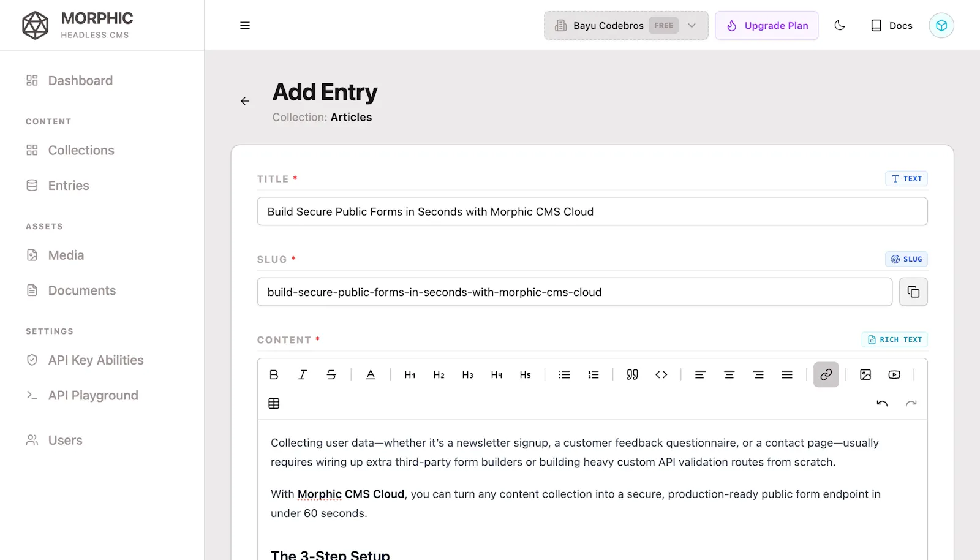Apply Heading 2 style
The height and width of the screenshot is (560, 980).
click(439, 374)
